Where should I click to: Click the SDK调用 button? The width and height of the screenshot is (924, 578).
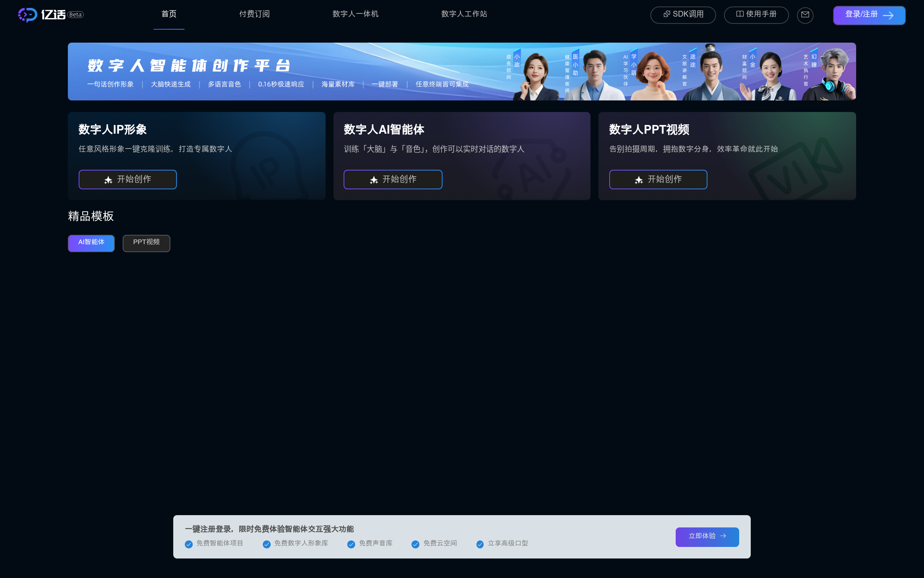pos(683,15)
